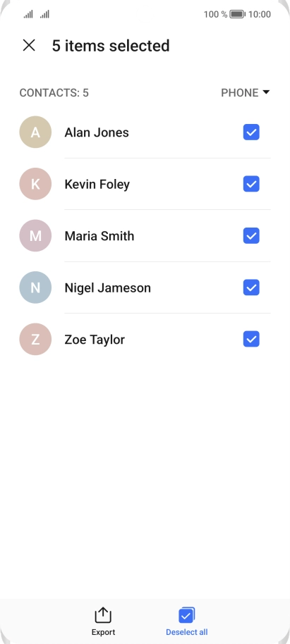Tap Zoe Taylor's avatar with the letter Z
Screen dimensions: 290x644
tap(35, 339)
